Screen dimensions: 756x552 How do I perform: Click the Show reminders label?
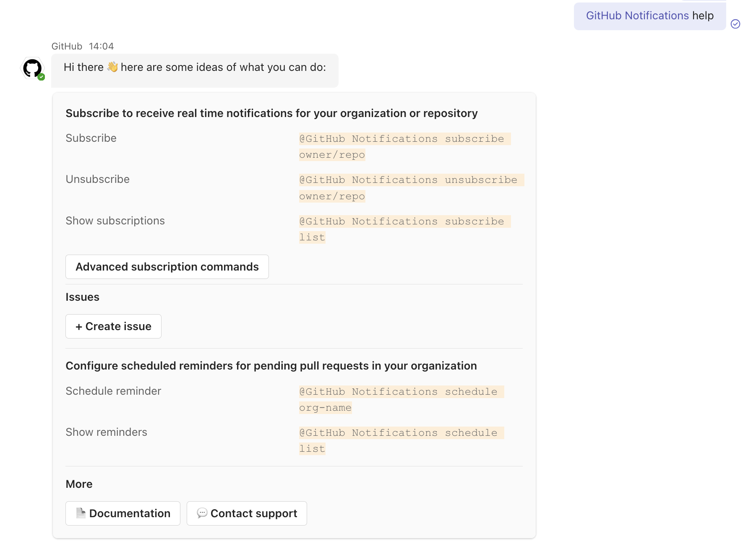(106, 432)
